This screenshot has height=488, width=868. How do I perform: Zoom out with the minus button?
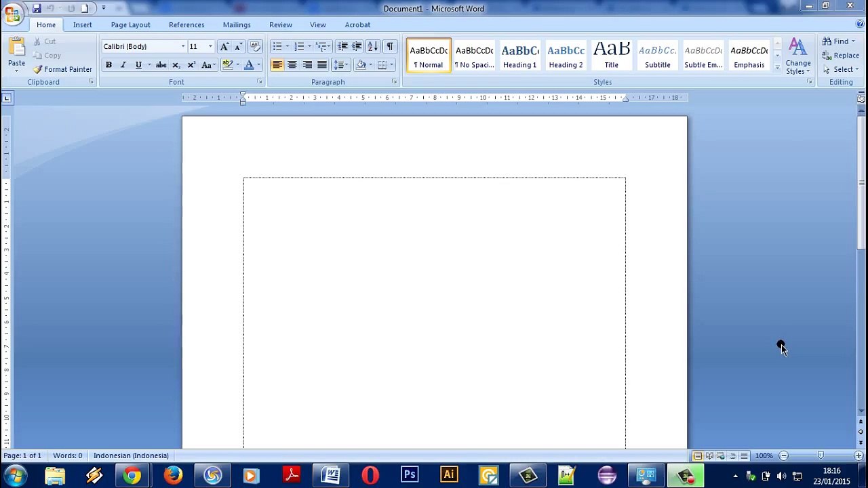[x=783, y=455]
